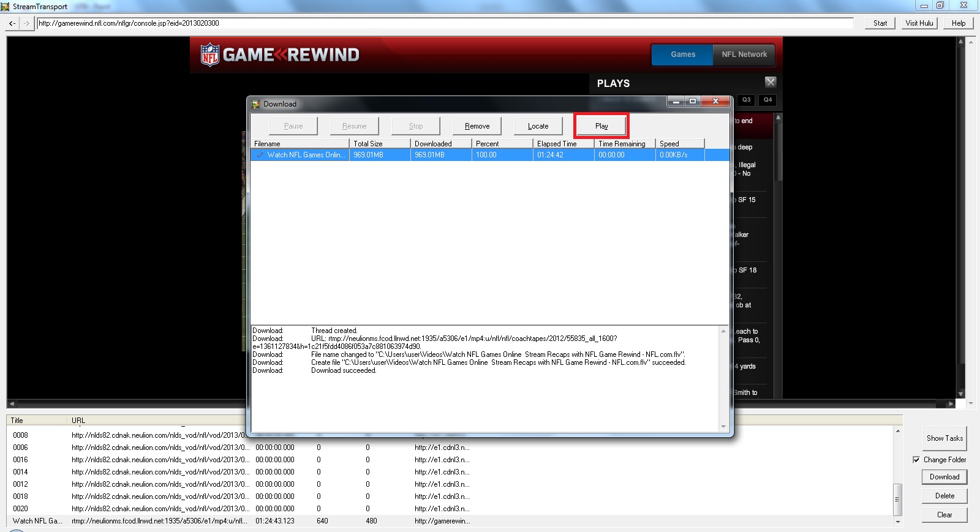Maximize the Download dialog
The image size is (980, 532).
click(693, 102)
